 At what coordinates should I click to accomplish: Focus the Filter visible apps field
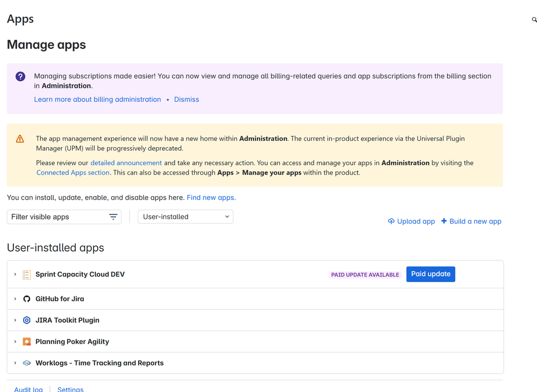pyautogui.click(x=64, y=217)
